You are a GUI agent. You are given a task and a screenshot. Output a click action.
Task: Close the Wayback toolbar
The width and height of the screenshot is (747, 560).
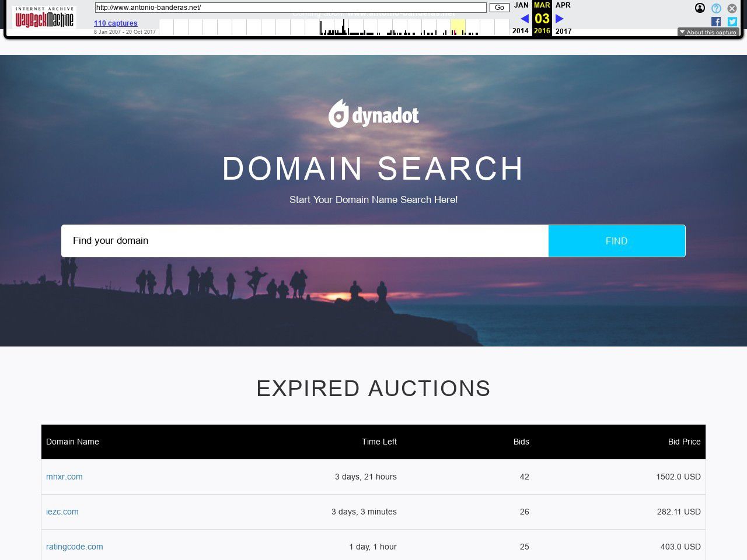[x=732, y=8]
